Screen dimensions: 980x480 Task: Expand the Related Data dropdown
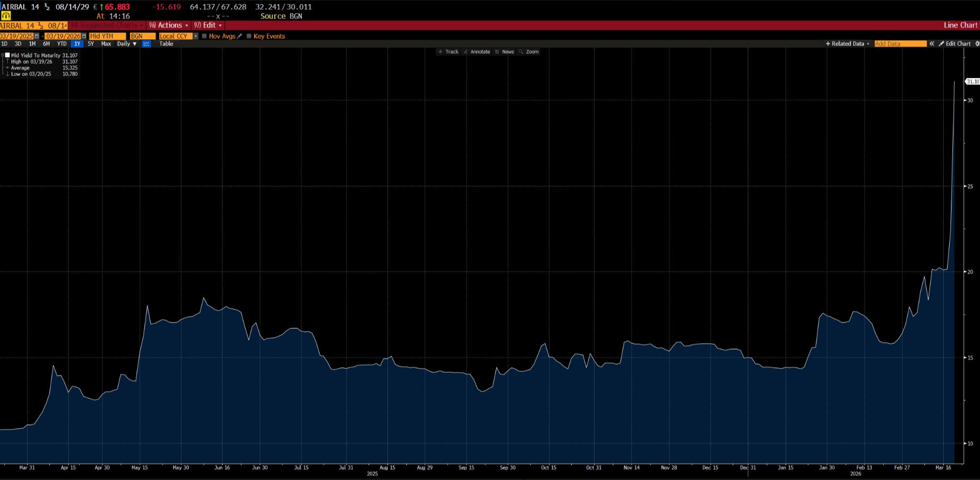coord(847,44)
